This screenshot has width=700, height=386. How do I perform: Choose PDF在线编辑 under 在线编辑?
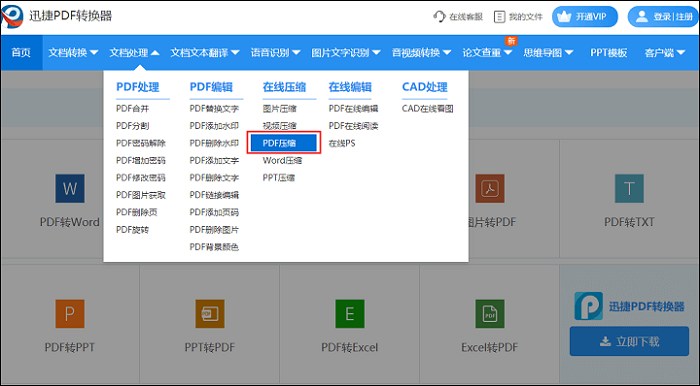(354, 108)
